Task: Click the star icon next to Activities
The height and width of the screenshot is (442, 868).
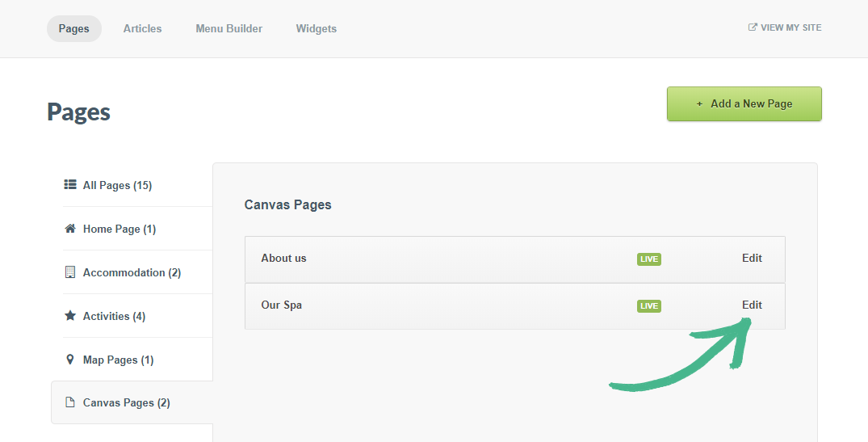Action: [70, 316]
